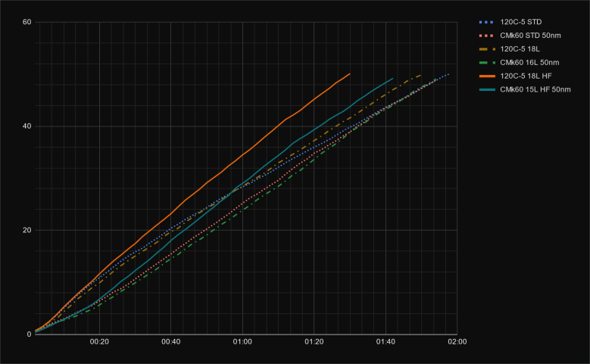
Task: Click the yellow dash-dot 120C-5 18L marker
Action: pos(489,48)
